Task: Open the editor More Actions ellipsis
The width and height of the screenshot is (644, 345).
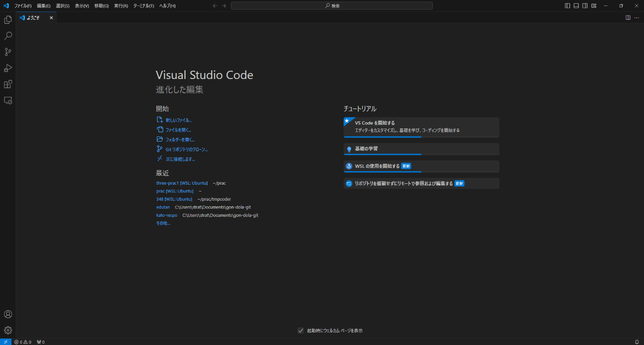Action: pyautogui.click(x=637, y=17)
